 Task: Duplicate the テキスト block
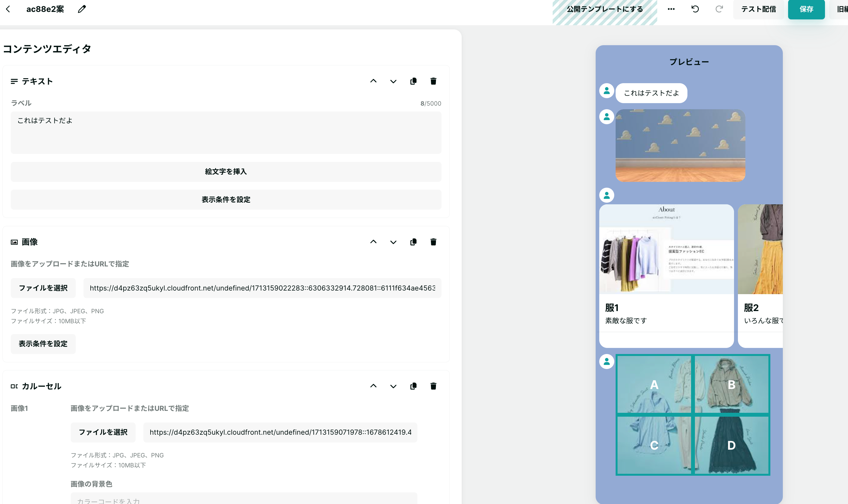point(413,81)
